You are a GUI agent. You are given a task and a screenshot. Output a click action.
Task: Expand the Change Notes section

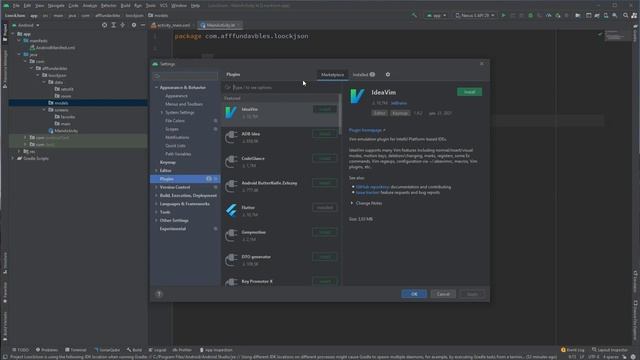coord(352,203)
